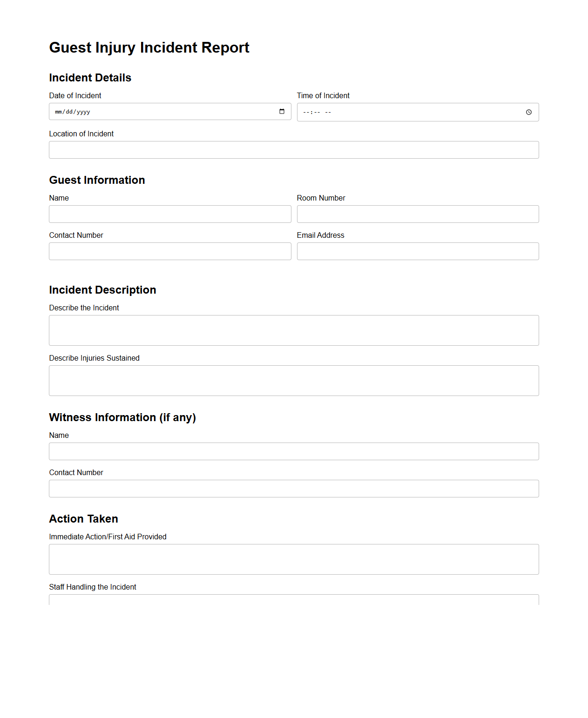Click the Immediate Action/First Aid Provided area
Screen dimensions: 588x718
point(294,559)
